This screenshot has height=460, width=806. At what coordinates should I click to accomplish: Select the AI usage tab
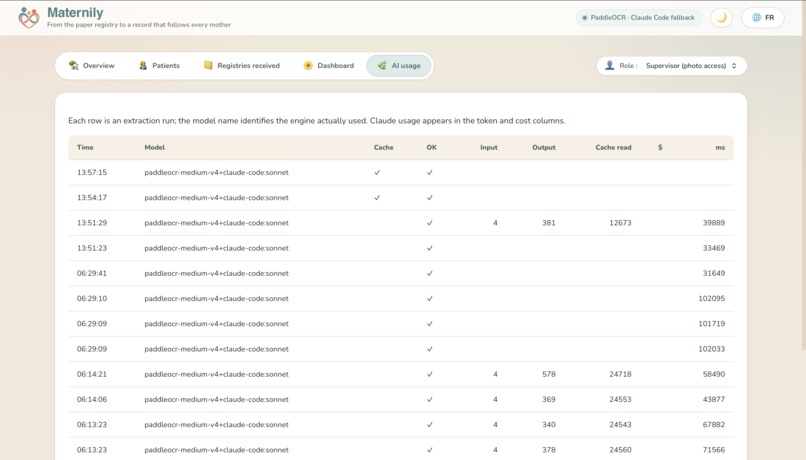[x=399, y=66]
